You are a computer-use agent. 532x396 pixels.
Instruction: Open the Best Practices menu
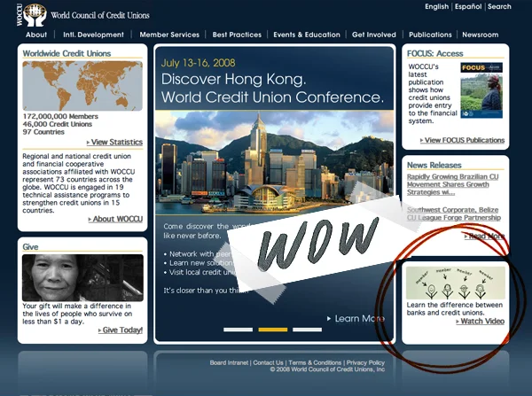[x=237, y=35]
